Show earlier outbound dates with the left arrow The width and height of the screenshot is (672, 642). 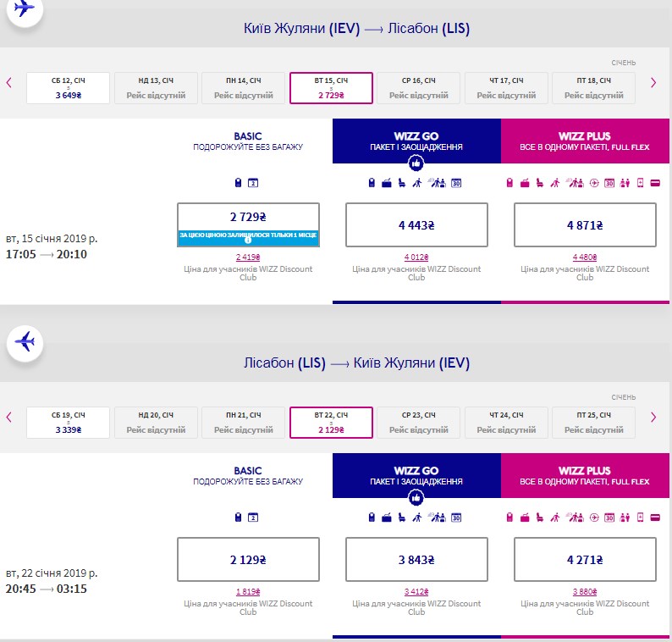9,83
